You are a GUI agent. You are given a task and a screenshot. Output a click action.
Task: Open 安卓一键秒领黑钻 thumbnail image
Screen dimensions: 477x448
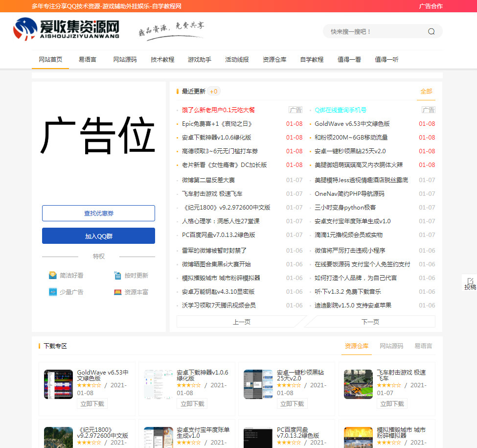point(258,384)
